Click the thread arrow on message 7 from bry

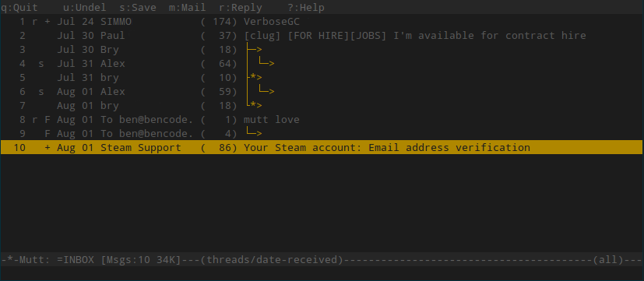click(x=254, y=106)
